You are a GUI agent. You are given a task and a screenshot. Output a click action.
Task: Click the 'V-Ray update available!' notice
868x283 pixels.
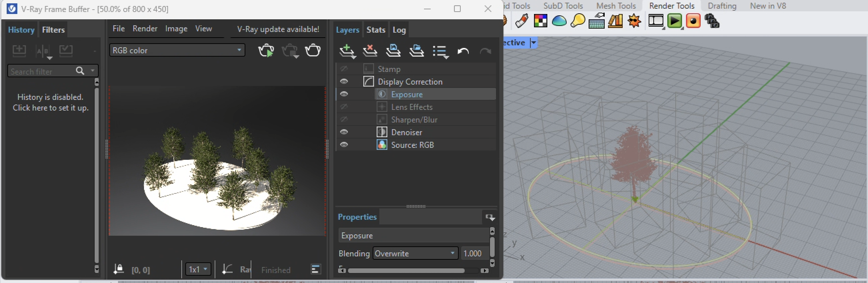(x=278, y=30)
